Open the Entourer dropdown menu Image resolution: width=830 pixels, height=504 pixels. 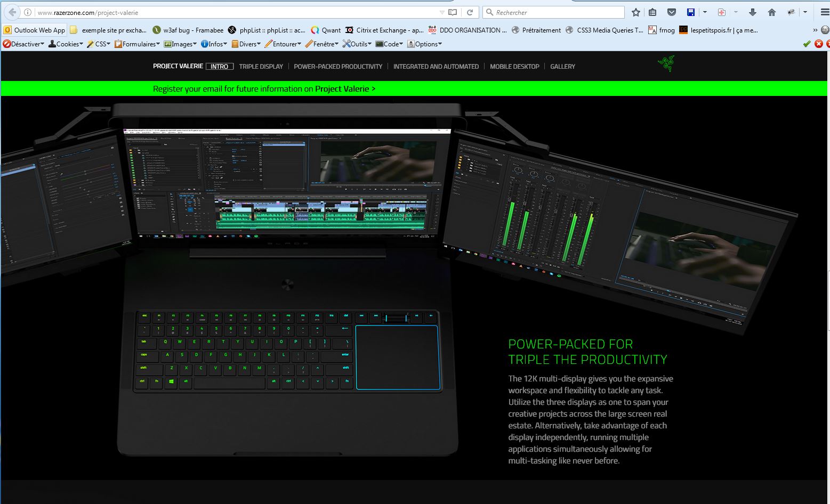(x=283, y=44)
